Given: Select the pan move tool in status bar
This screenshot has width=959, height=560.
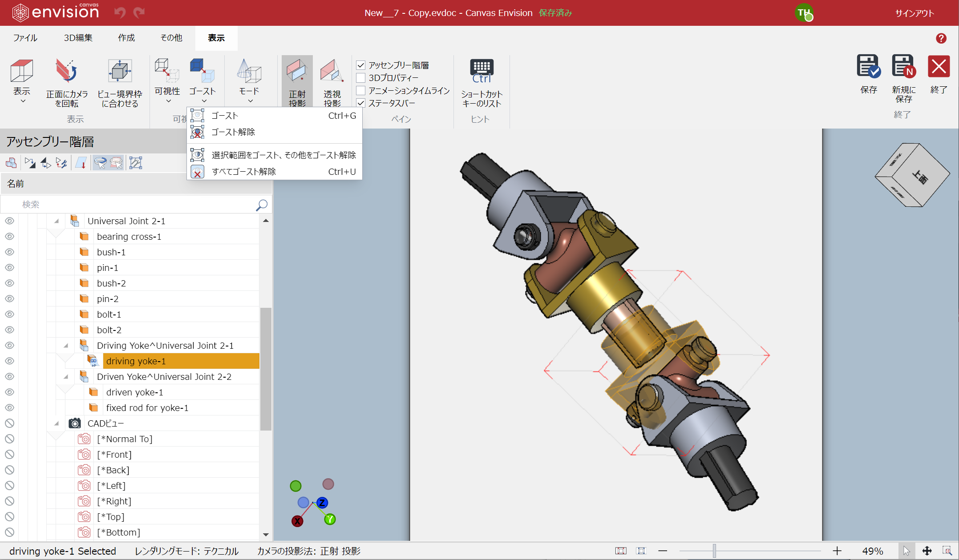Looking at the screenshot, I should (927, 551).
